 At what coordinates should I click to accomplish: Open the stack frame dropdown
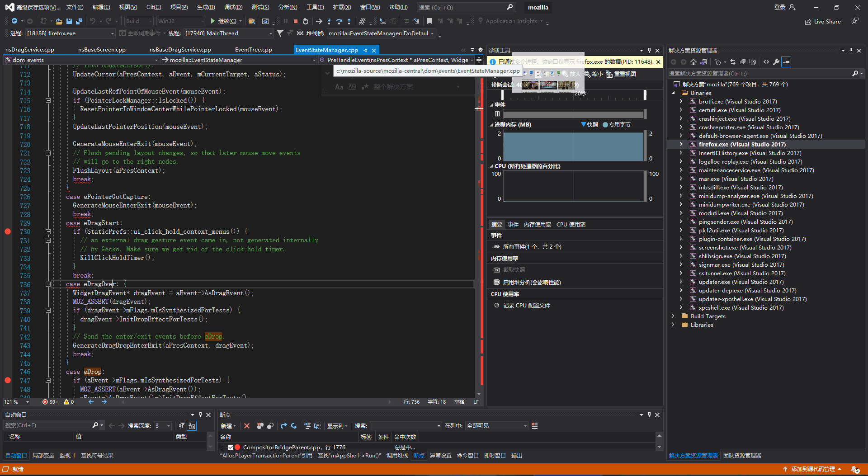click(381, 33)
